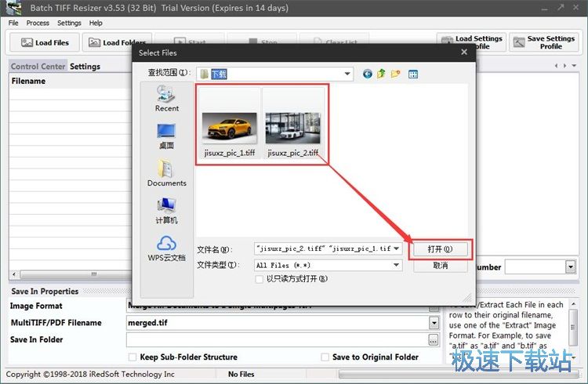Click the Load Folders toolbar button
The image size is (588, 384).
point(117,42)
